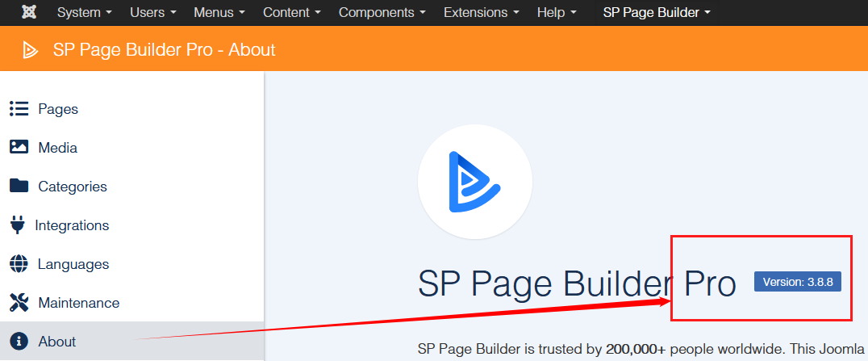Open the System dropdown menu
Viewport: 868px width, 361px height.
click(85, 12)
